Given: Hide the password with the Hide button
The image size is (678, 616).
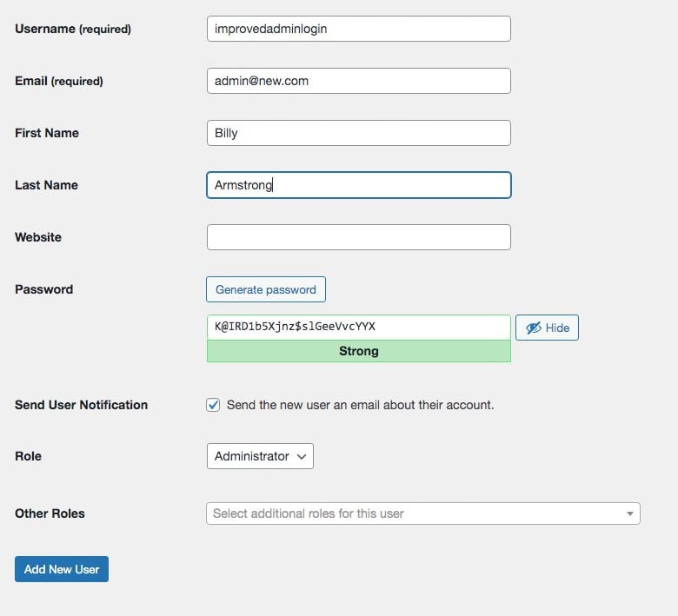Looking at the screenshot, I should point(547,328).
